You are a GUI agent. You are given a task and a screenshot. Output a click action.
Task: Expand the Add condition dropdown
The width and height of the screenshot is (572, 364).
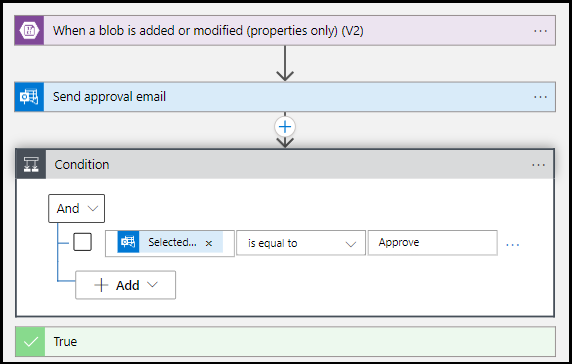[x=125, y=285]
